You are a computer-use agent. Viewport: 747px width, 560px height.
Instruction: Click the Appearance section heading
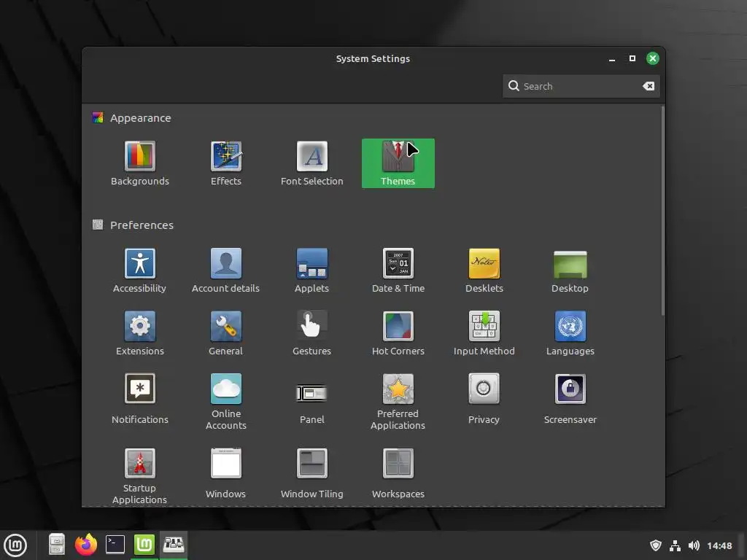click(x=141, y=118)
